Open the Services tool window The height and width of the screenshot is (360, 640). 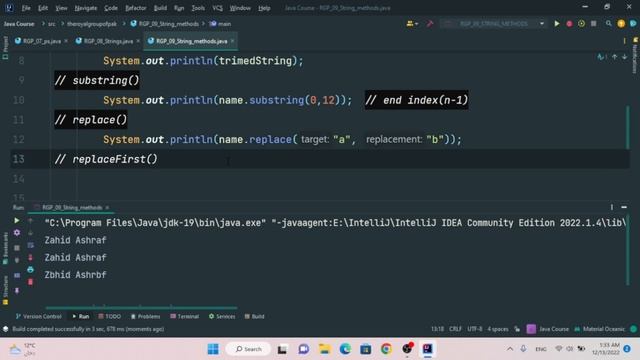(222, 316)
